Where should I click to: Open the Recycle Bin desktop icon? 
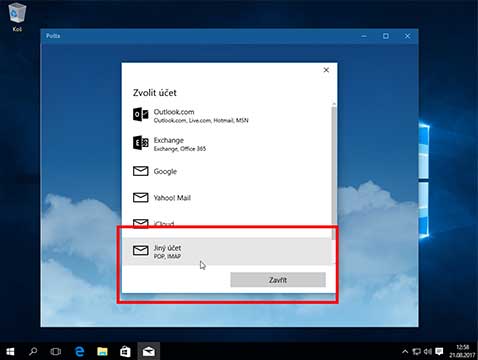[x=17, y=17]
